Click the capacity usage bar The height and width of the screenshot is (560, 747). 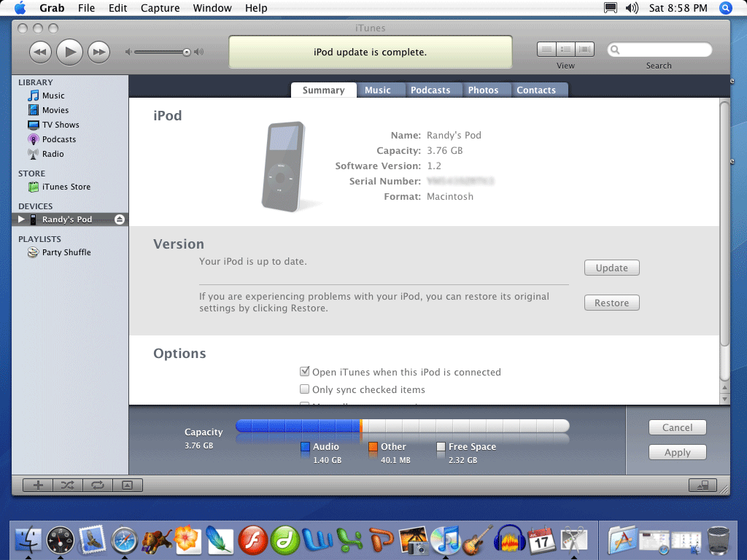[x=403, y=426]
